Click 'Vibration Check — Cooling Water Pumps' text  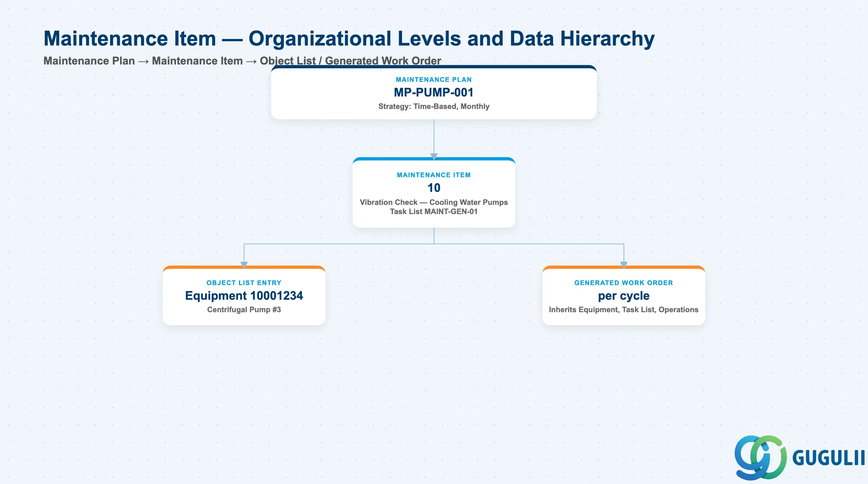(434, 202)
